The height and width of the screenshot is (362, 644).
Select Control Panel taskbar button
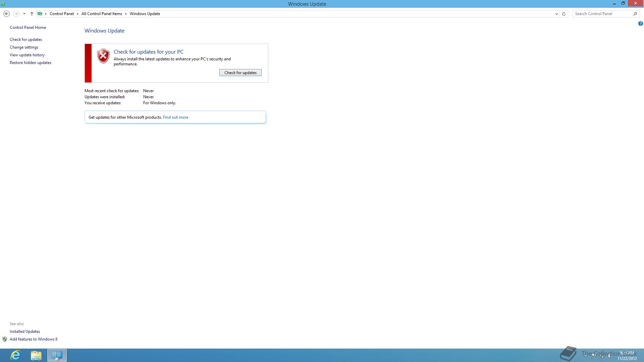pos(57,355)
